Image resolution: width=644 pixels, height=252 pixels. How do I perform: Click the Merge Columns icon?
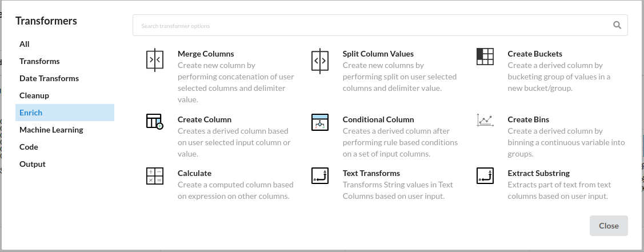tap(155, 60)
